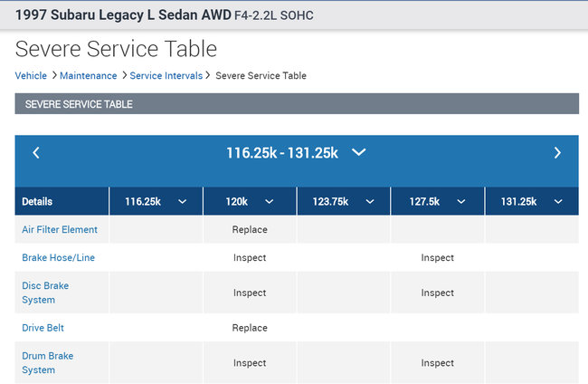Click the Details column header
Screen dimensions: 588x384
37,202
